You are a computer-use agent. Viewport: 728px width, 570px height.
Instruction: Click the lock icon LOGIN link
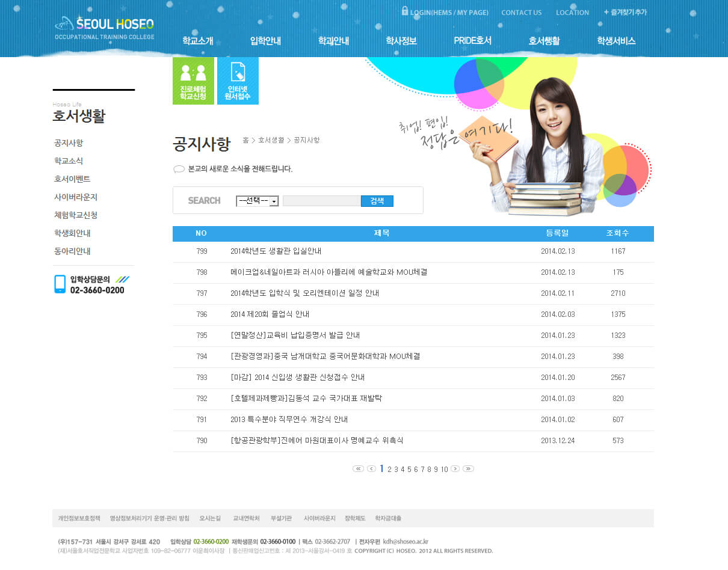tap(445, 12)
